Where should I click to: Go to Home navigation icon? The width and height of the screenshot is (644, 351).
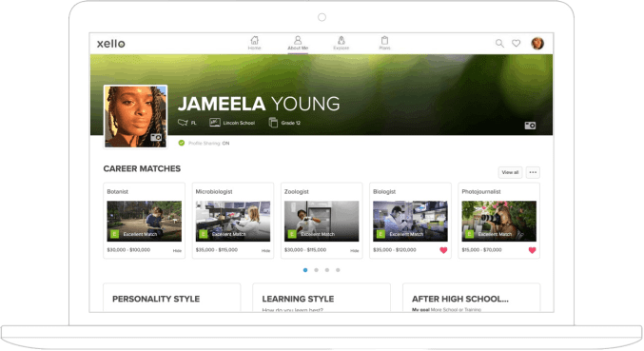254,43
